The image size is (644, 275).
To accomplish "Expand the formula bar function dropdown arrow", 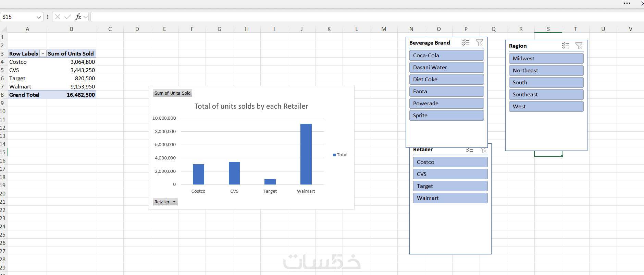I will click(x=86, y=17).
